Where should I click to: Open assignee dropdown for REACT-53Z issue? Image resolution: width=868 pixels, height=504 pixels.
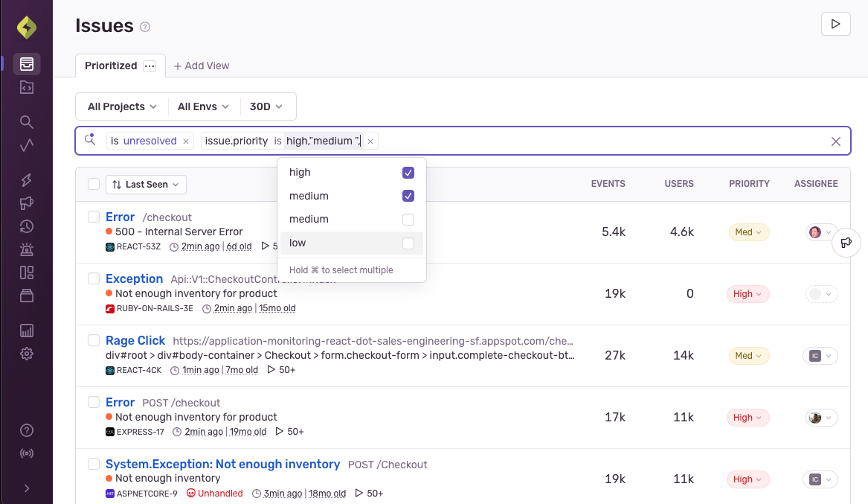pos(820,232)
